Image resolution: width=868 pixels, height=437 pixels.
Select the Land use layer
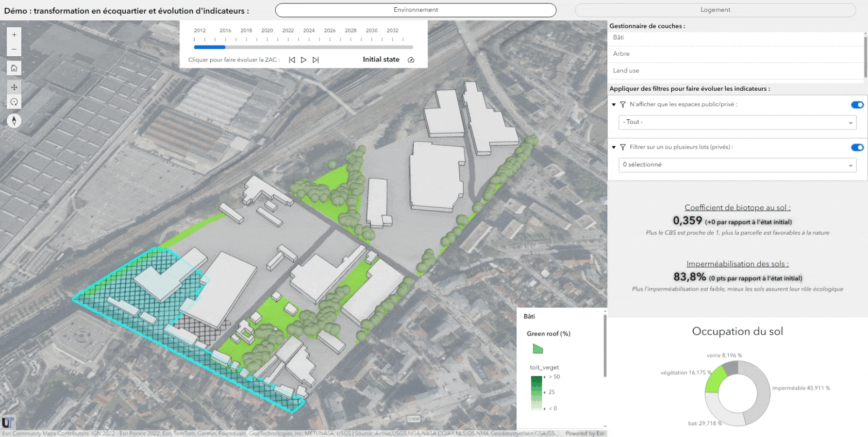tap(626, 71)
